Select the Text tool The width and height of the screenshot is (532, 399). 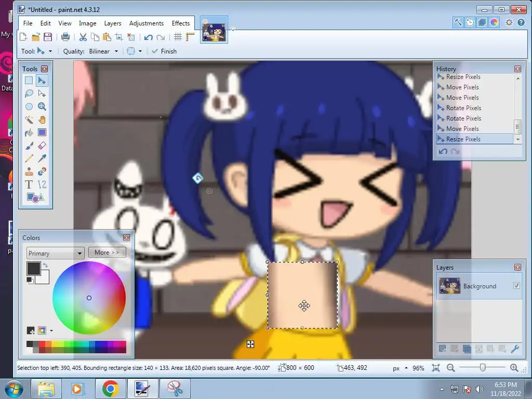[x=29, y=184]
